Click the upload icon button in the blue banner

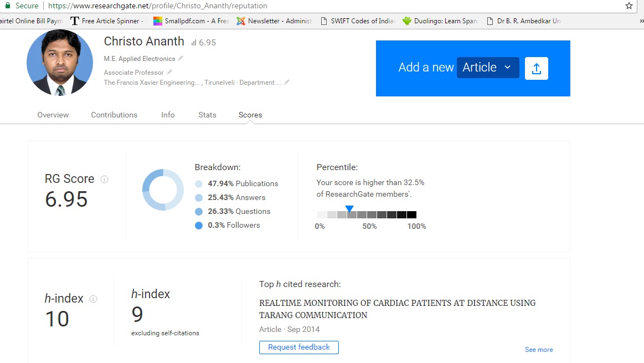click(x=537, y=68)
